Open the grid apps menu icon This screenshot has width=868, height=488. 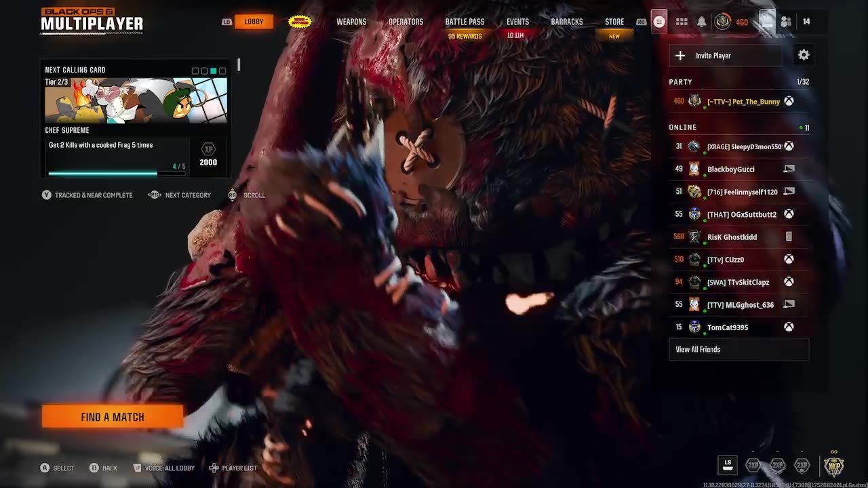tap(682, 22)
